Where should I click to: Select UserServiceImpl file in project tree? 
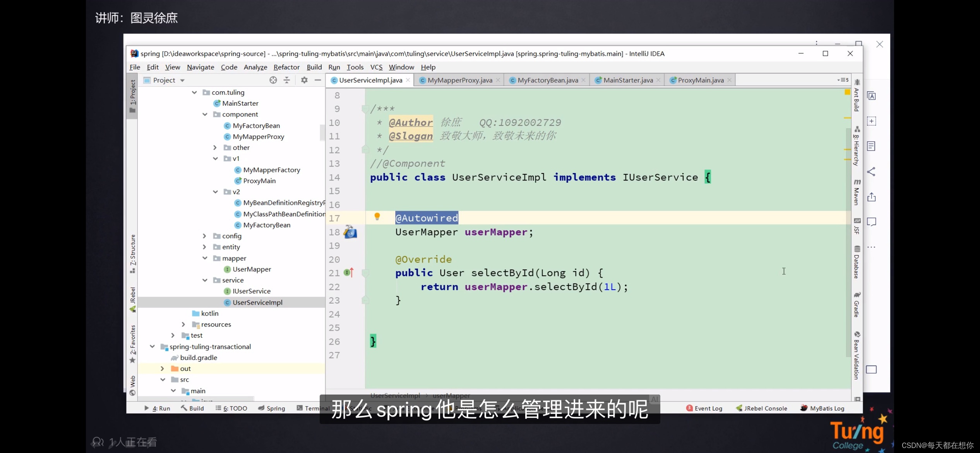tap(257, 302)
